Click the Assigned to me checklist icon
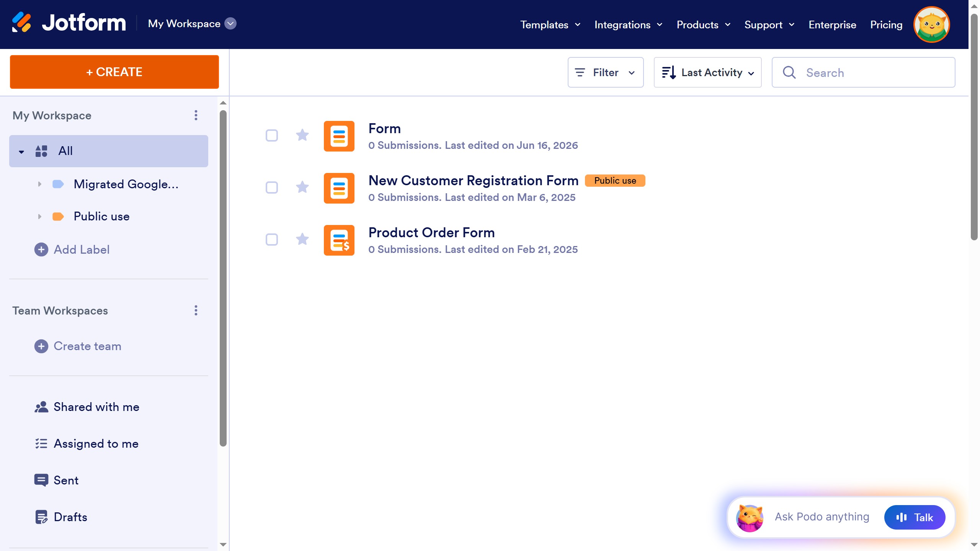The image size is (980, 551). (x=41, y=443)
